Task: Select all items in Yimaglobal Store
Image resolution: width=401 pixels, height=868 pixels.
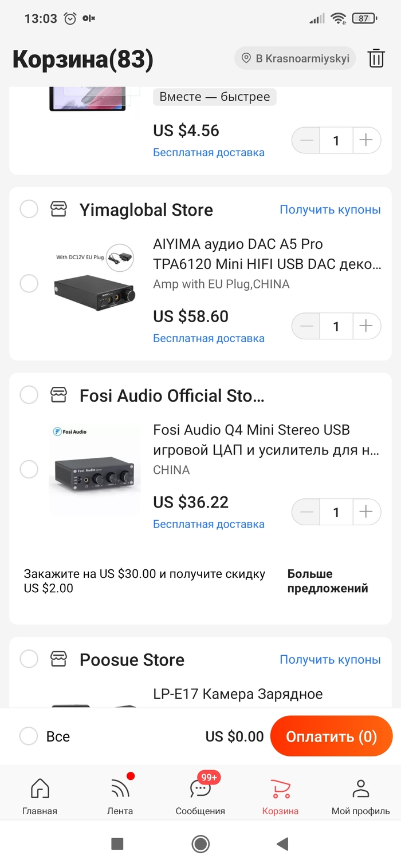Action: 29,209
